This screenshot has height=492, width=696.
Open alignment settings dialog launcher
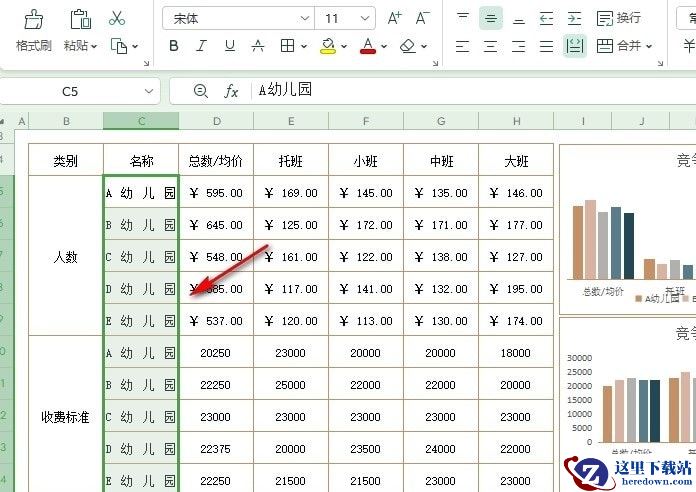click(x=660, y=63)
